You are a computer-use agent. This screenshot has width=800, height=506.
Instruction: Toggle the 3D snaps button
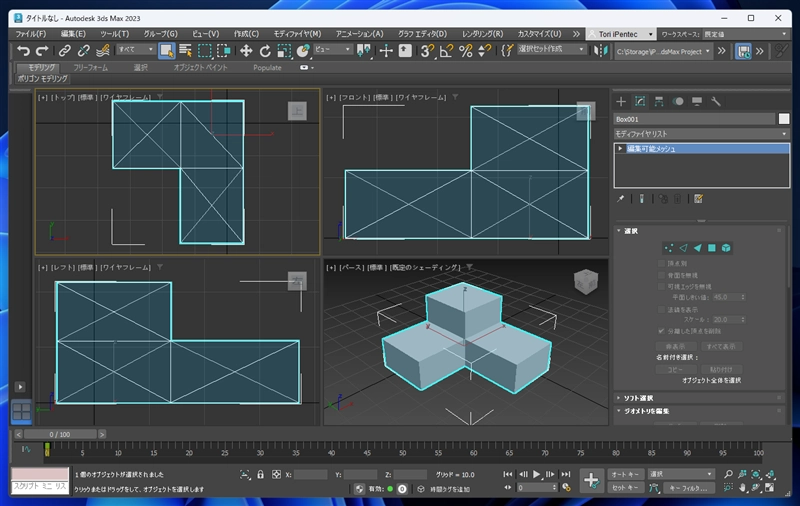(427, 50)
